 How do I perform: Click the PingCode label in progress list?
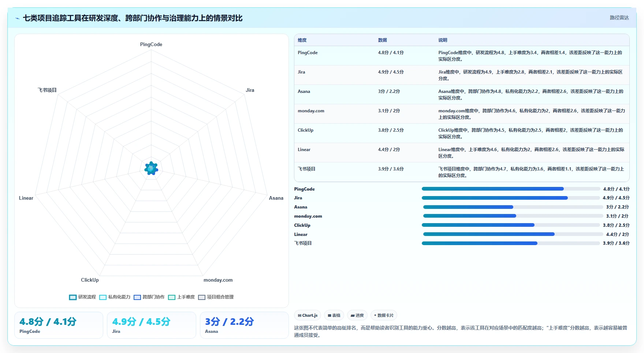pyautogui.click(x=304, y=189)
